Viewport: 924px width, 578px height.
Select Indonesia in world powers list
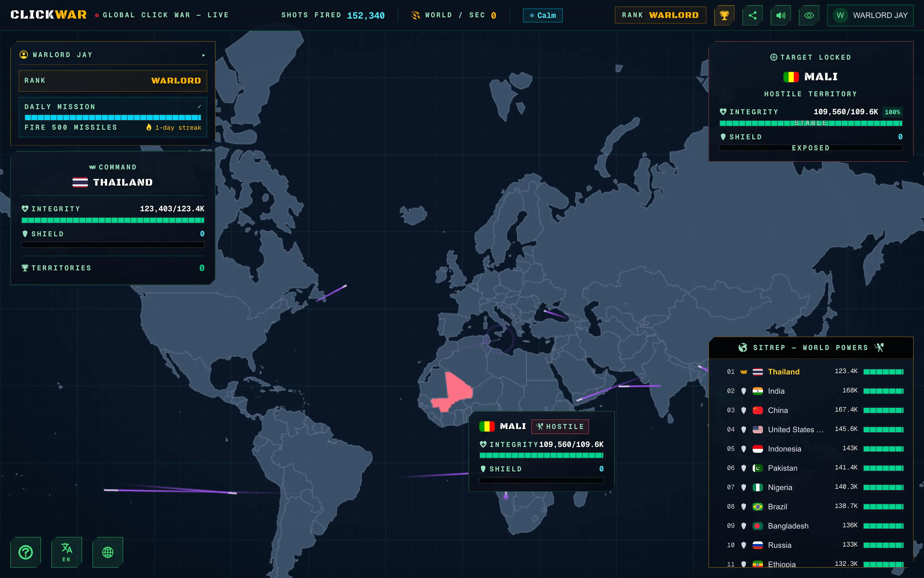pyautogui.click(x=811, y=449)
